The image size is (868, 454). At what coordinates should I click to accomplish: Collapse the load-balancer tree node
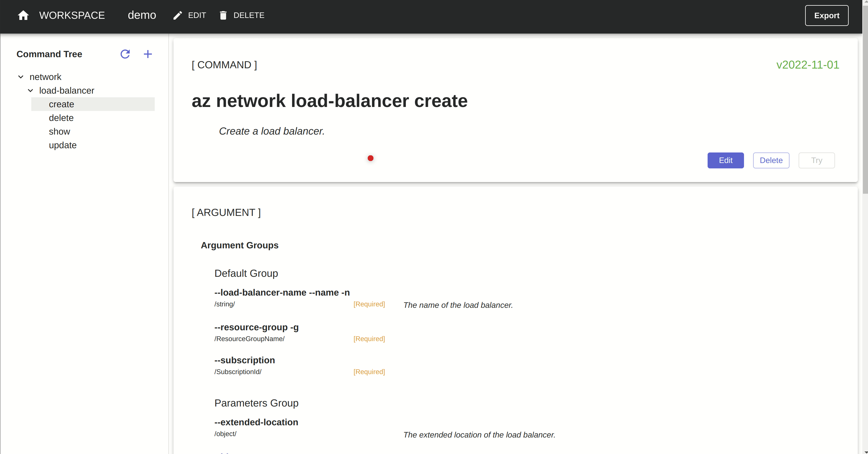pos(30,91)
